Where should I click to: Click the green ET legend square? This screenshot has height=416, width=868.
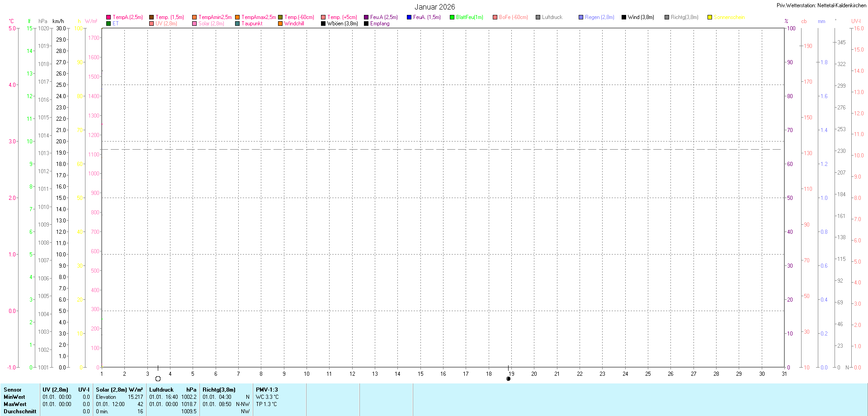click(x=108, y=24)
